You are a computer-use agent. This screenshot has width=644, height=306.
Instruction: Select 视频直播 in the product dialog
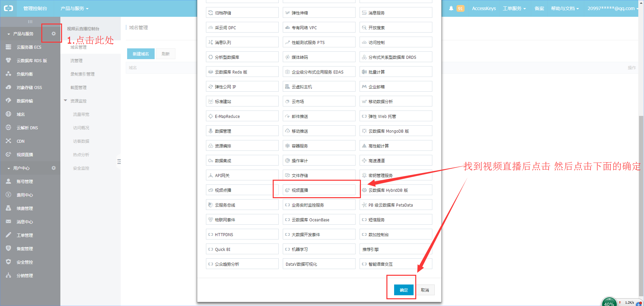(319, 190)
